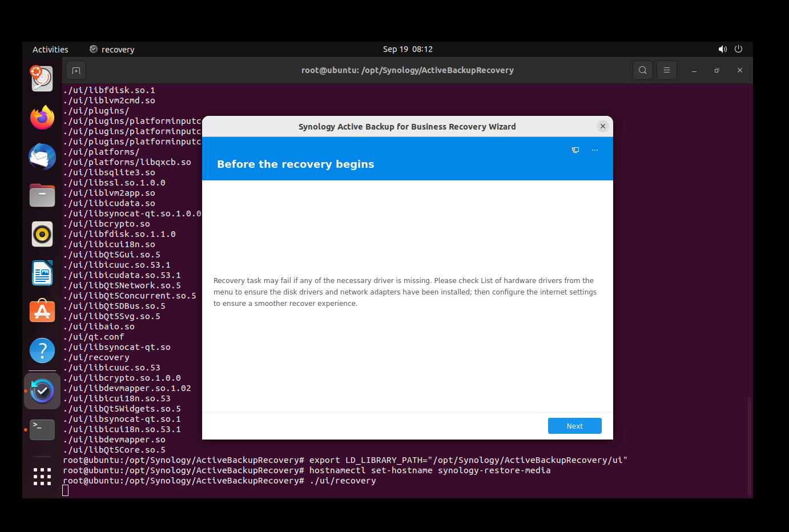Image resolution: width=789 pixels, height=532 pixels.
Task: Open the terminal hamburger menu
Action: pyautogui.click(x=667, y=70)
